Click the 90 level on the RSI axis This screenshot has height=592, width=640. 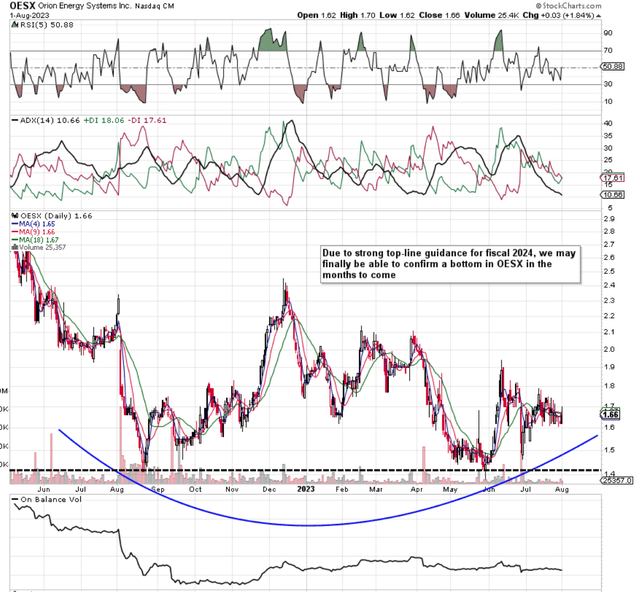click(x=608, y=33)
